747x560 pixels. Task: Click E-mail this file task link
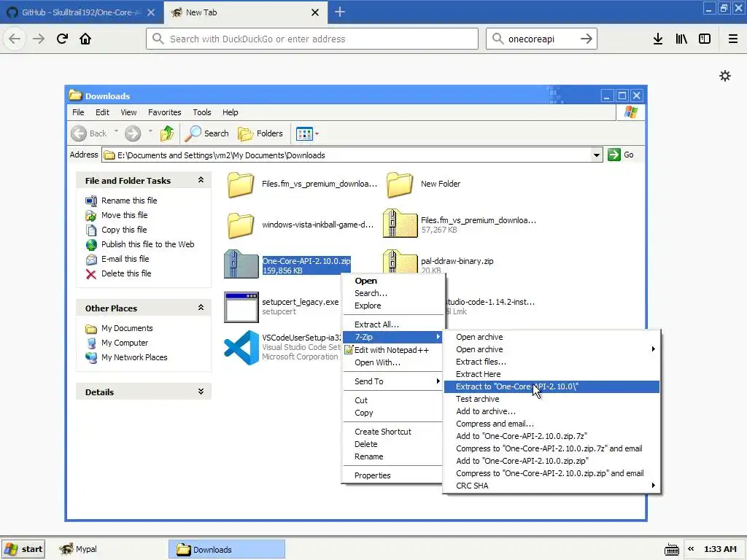coord(125,259)
